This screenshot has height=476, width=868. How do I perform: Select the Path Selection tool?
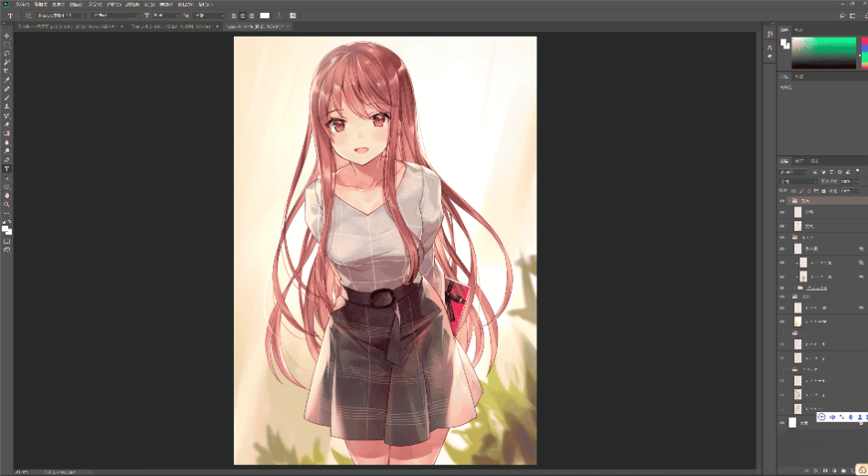coord(6,178)
